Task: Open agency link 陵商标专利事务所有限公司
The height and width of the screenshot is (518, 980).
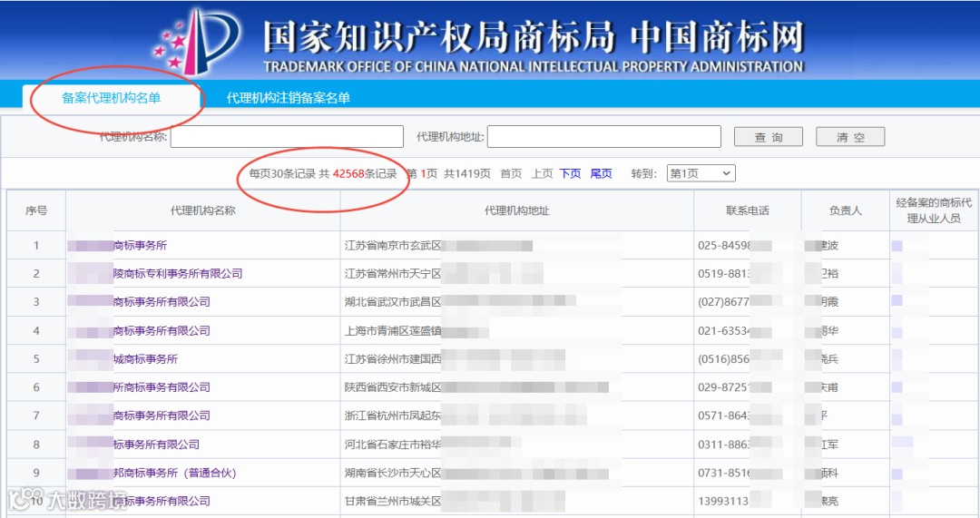Action: point(178,274)
